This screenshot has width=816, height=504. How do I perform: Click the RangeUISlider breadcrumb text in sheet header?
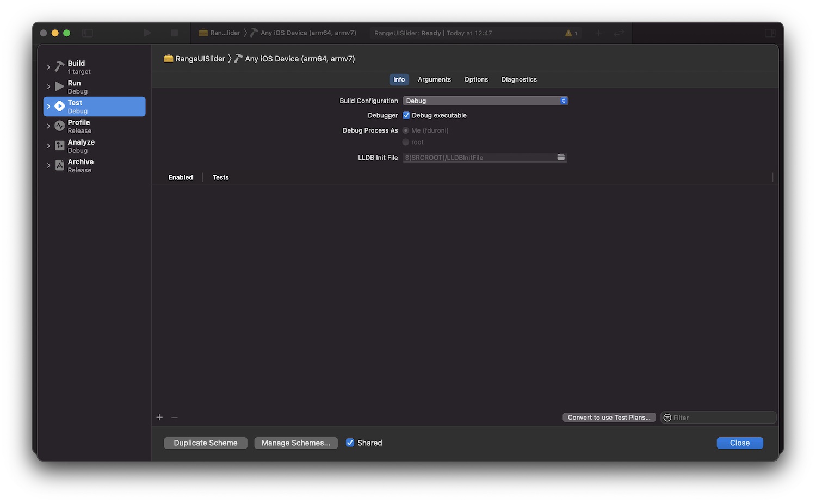[200, 59]
